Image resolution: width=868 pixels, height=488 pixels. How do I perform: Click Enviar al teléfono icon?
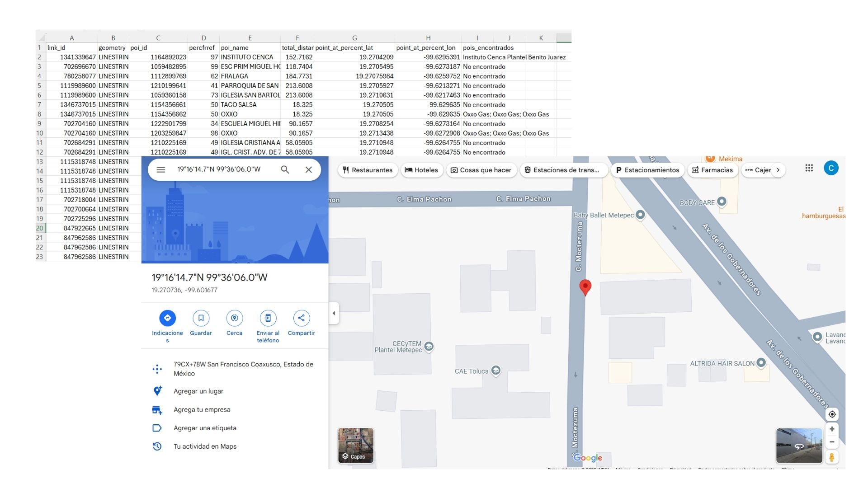tap(268, 318)
